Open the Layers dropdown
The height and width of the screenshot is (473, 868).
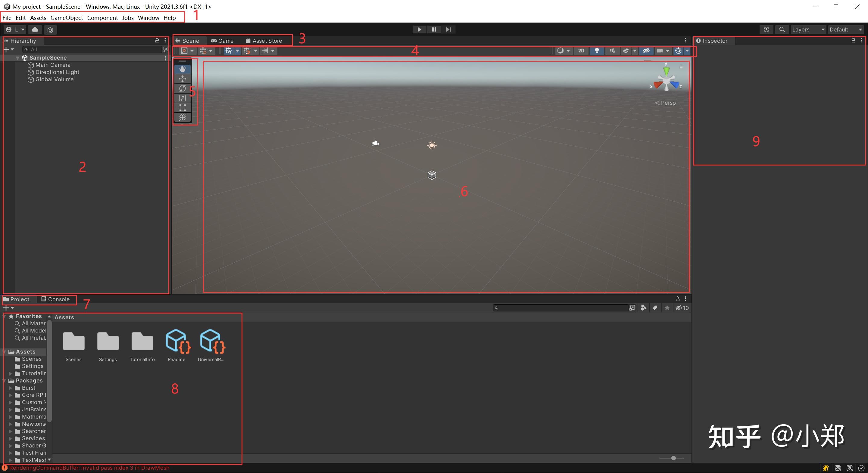coord(808,29)
